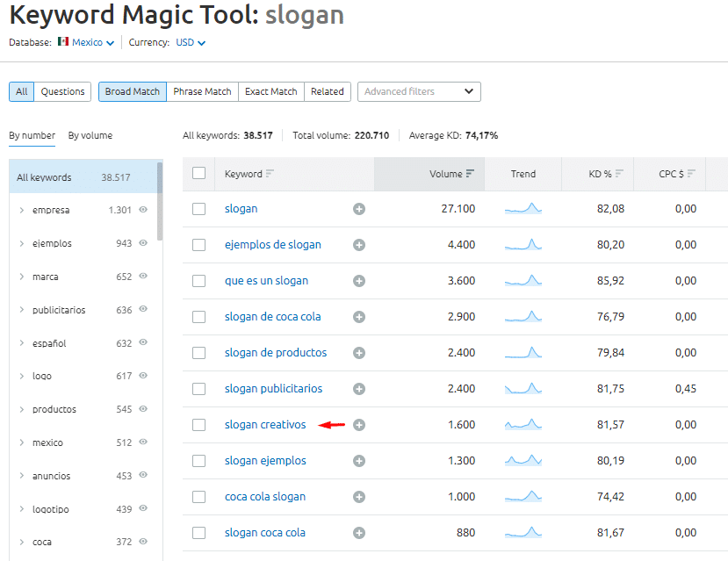This screenshot has width=728, height=561.
Task: Add 'coca cola slogan' via plus icon
Action: [x=359, y=497]
